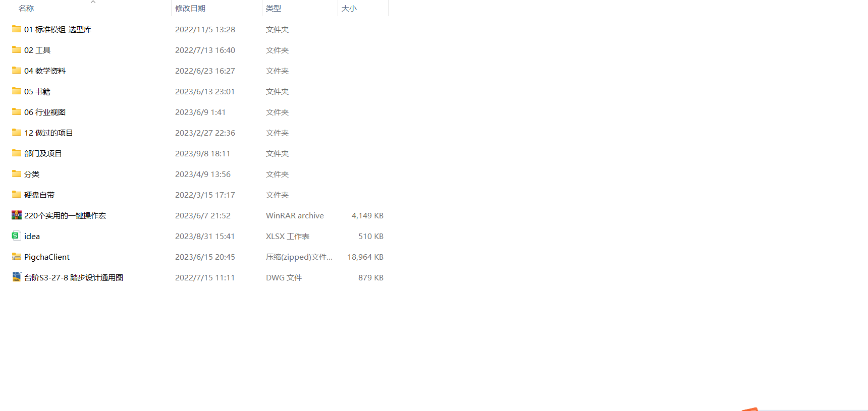This screenshot has width=868, height=411.
Task: Click the XLSX 工作表 type cell
Action: point(288,237)
